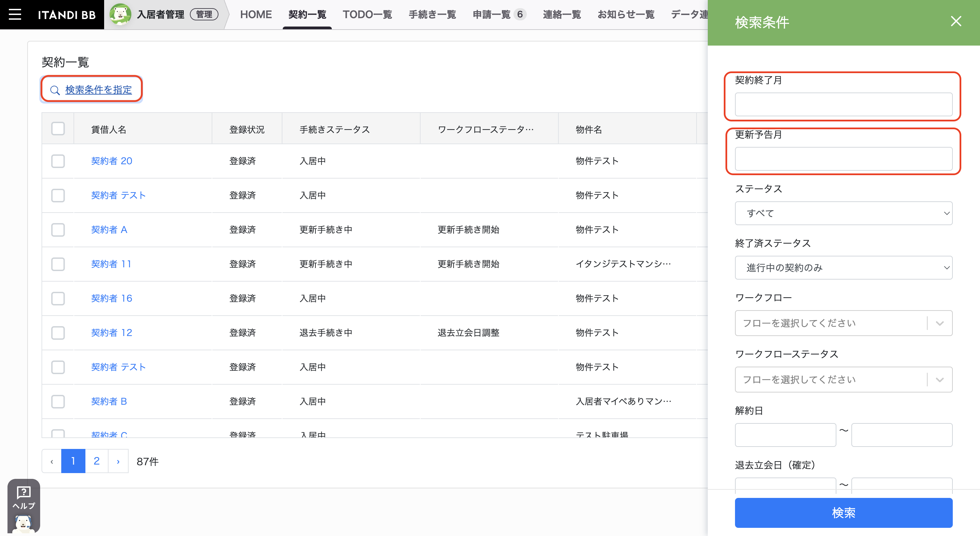Open the お知らせ一覧 tab

click(626, 14)
